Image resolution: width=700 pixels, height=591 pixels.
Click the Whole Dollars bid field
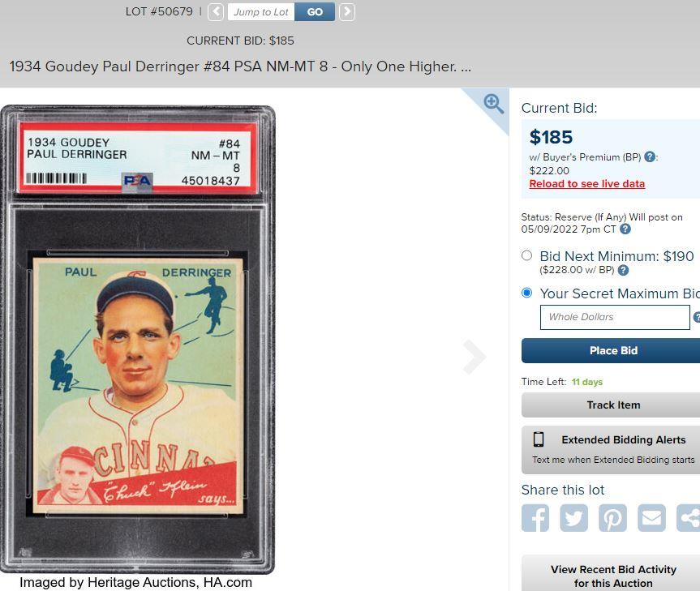(x=615, y=317)
